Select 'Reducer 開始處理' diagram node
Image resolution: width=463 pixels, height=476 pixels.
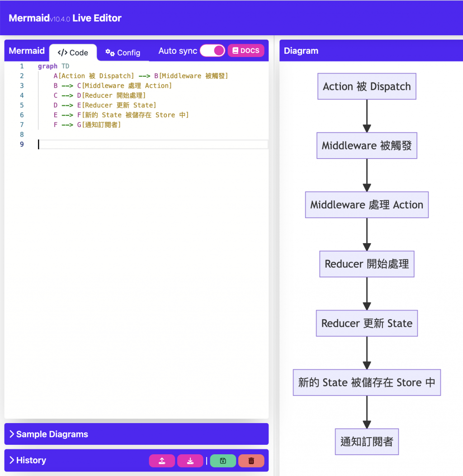pyautogui.click(x=367, y=264)
